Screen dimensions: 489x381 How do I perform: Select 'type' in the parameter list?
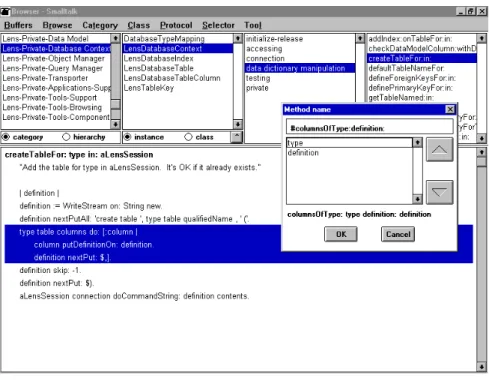coord(349,143)
